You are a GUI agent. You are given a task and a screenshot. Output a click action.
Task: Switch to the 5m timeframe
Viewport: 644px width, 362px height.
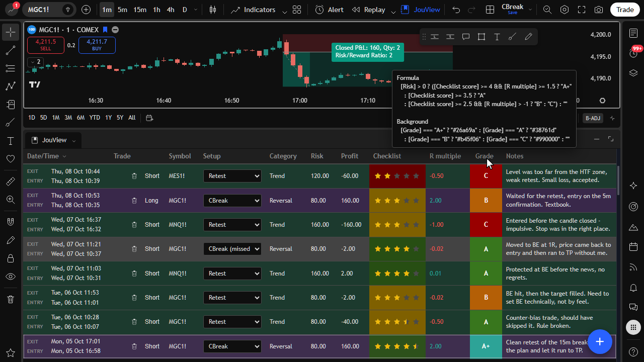[x=122, y=10]
